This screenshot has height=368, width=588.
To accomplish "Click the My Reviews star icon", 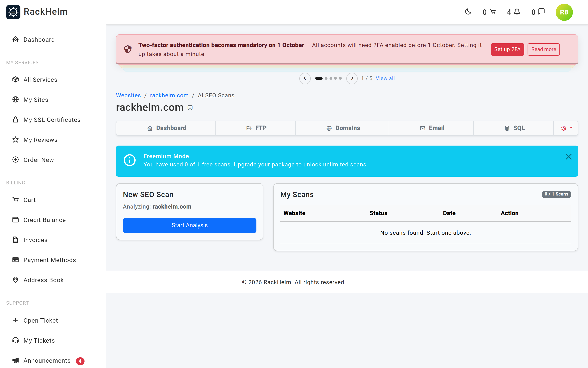I will coord(16,139).
